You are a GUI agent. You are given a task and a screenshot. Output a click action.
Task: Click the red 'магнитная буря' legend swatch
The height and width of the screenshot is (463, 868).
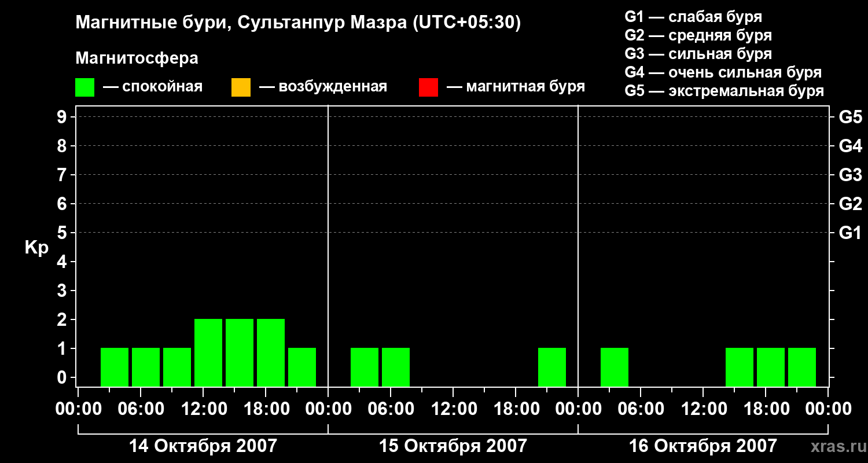[x=428, y=87]
